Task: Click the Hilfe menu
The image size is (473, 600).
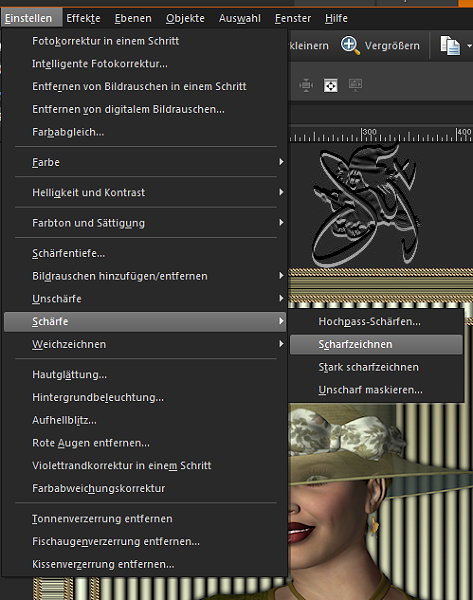Action: pyautogui.click(x=336, y=18)
